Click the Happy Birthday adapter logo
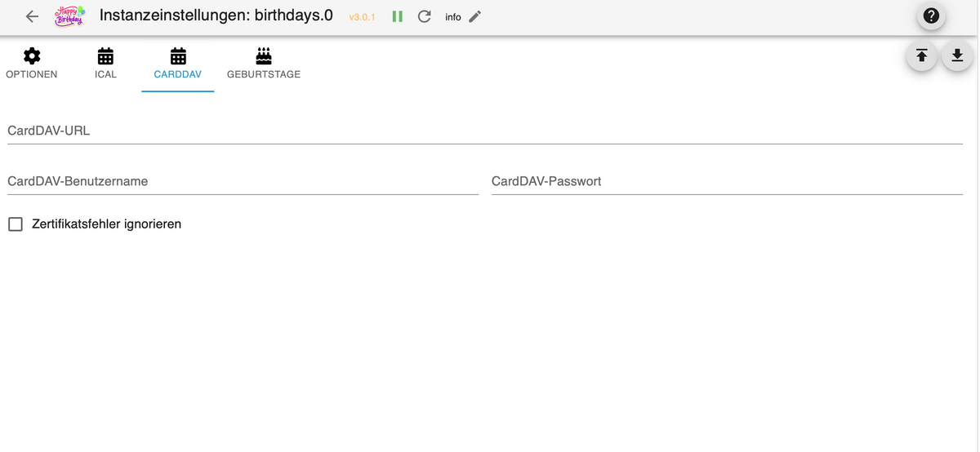This screenshot has height=452, width=980. coord(69,16)
